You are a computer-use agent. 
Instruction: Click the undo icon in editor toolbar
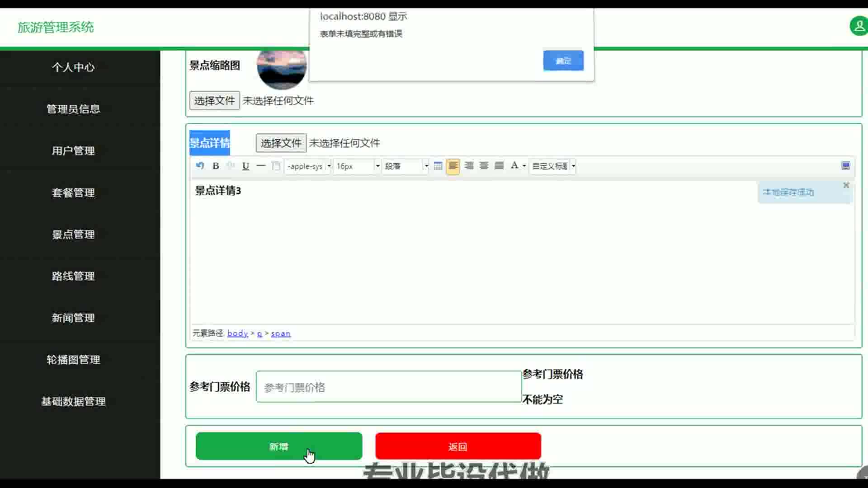coord(200,166)
